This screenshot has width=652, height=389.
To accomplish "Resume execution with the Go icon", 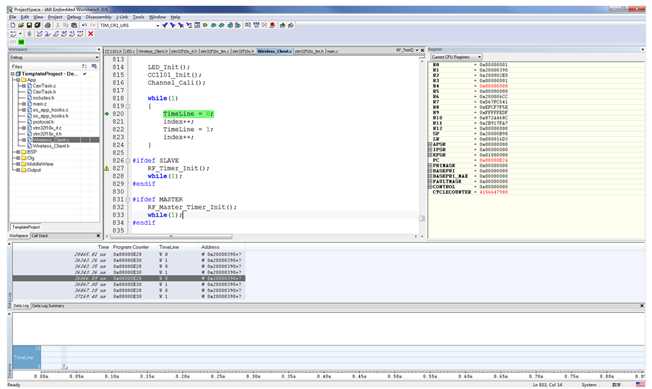I will pyautogui.click(x=80, y=34).
